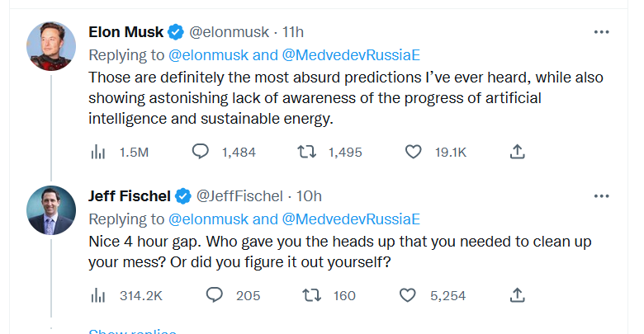Click the Jeff Fischel display name

pos(129,196)
